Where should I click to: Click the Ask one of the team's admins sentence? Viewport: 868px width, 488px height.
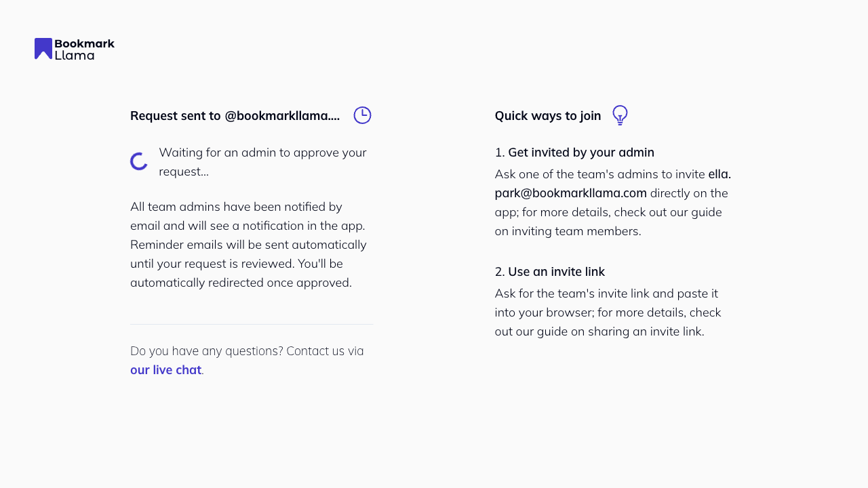click(x=600, y=174)
